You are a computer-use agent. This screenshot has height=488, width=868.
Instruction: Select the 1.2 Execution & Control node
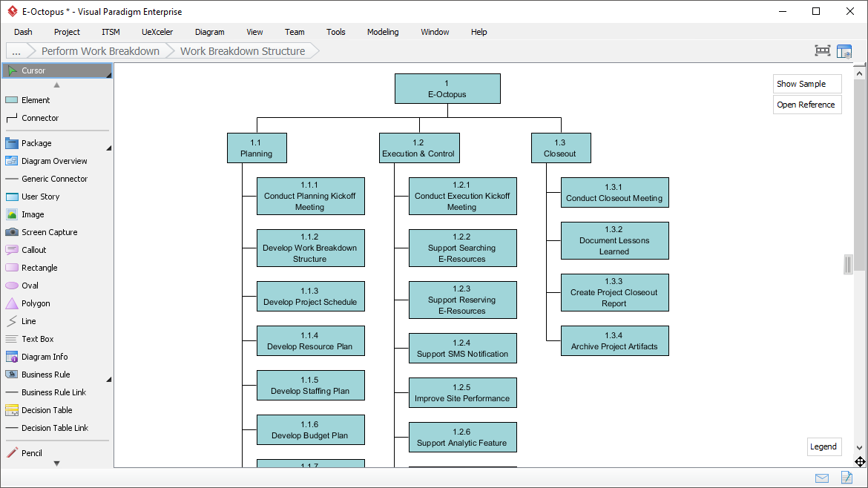click(x=419, y=148)
